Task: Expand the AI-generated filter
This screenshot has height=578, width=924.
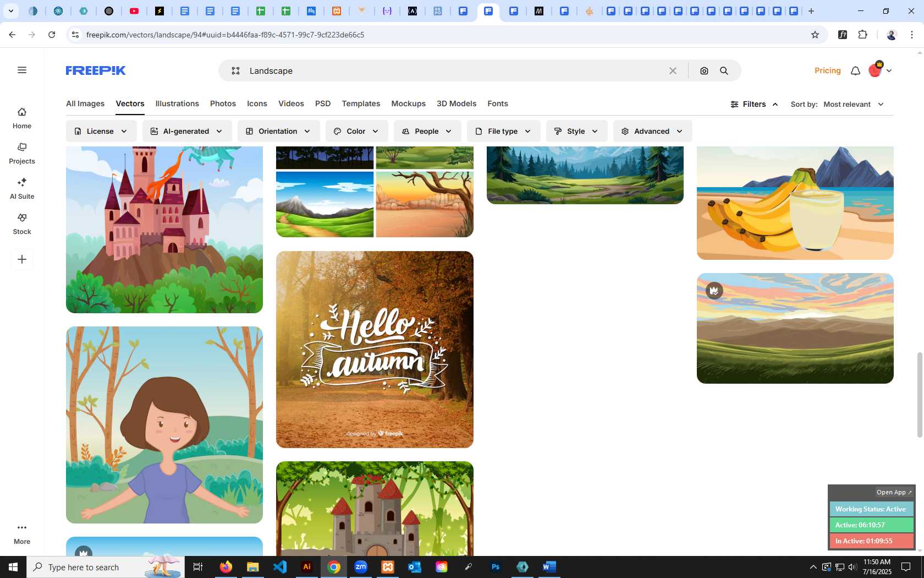Action: point(187,131)
